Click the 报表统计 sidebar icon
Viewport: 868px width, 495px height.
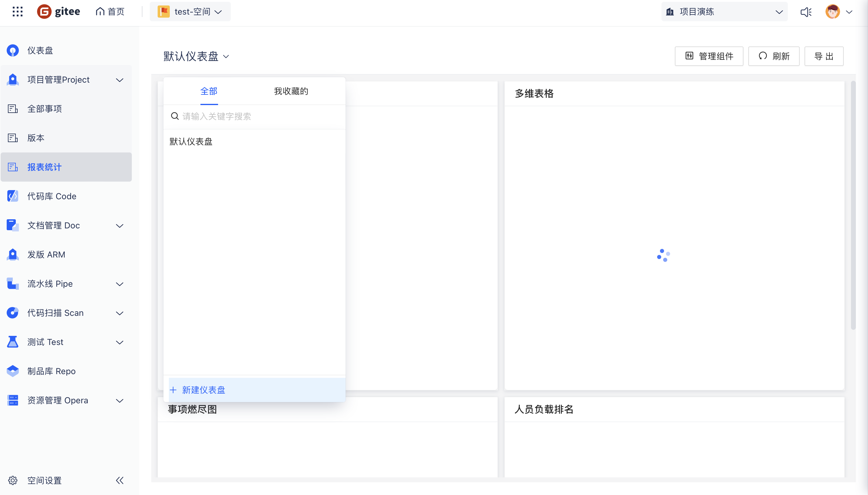[x=12, y=167]
